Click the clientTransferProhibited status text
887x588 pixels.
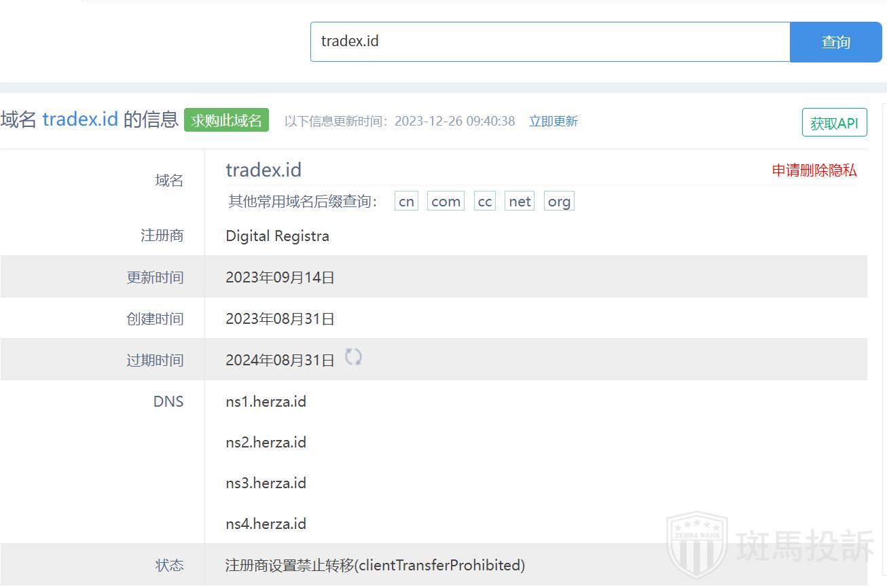click(x=375, y=565)
